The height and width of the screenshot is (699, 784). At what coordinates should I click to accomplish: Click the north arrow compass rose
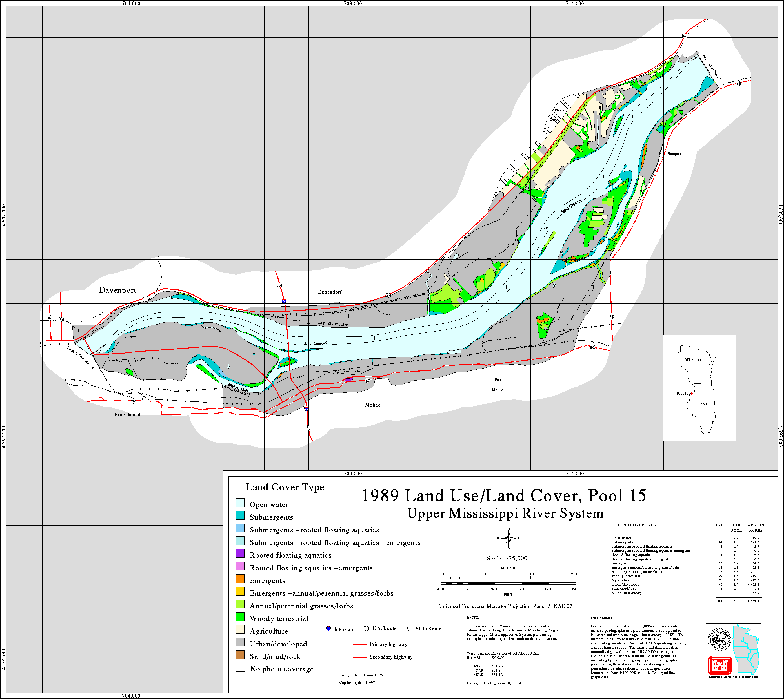click(508, 538)
